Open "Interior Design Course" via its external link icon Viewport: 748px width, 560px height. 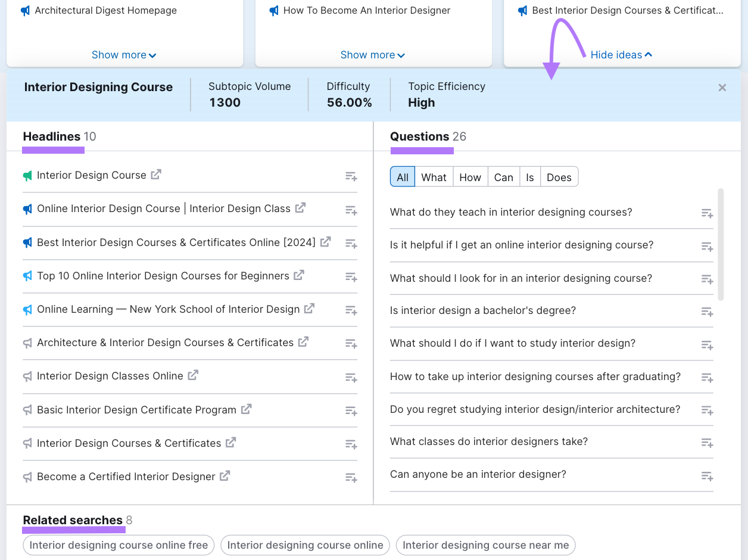156,175
